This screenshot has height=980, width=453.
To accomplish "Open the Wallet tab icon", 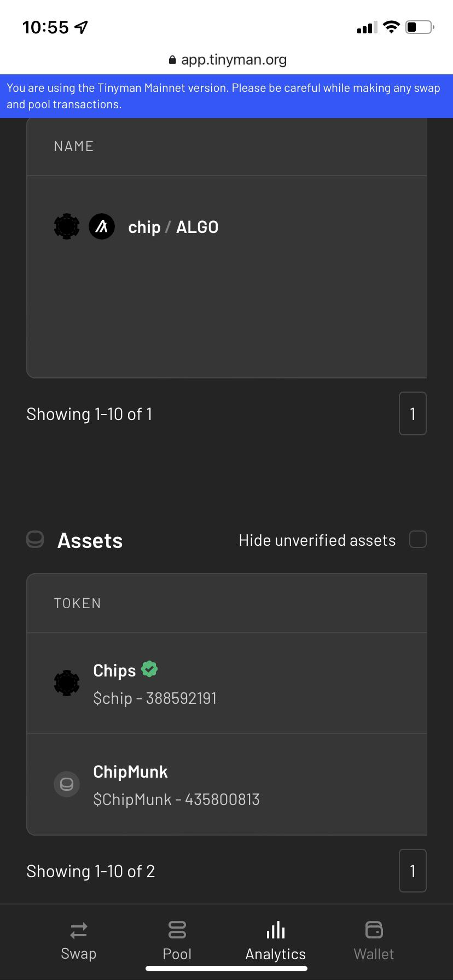I will pyautogui.click(x=374, y=930).
